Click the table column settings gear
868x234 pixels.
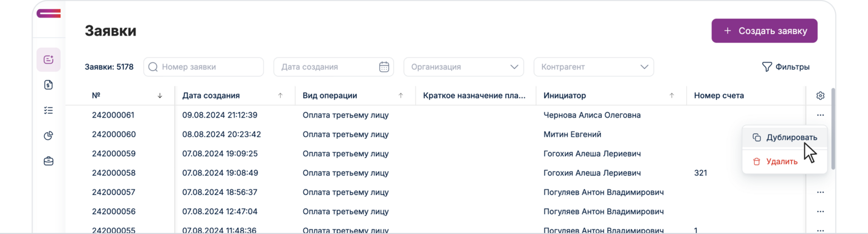tap(820, 96)
